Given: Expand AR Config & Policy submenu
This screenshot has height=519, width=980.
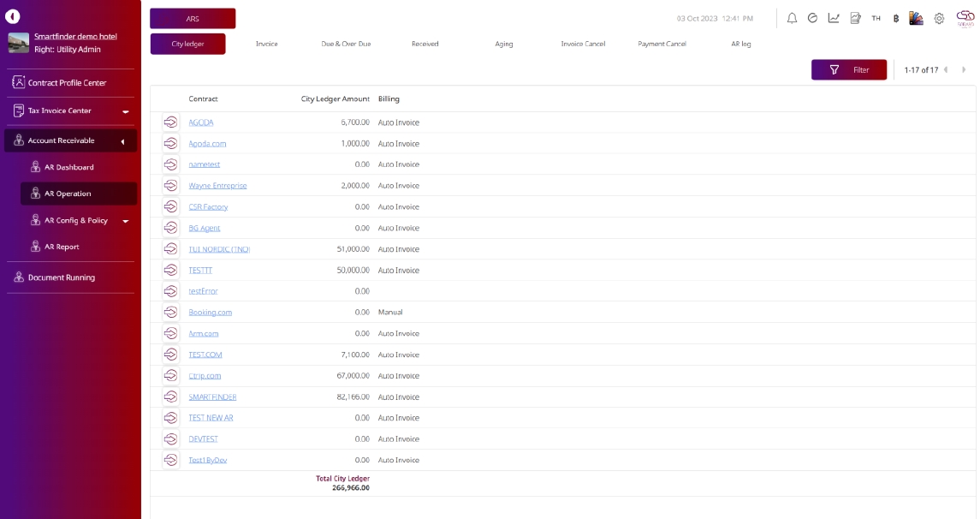Looking at the screenshot, I should click(x=126, y=221).
